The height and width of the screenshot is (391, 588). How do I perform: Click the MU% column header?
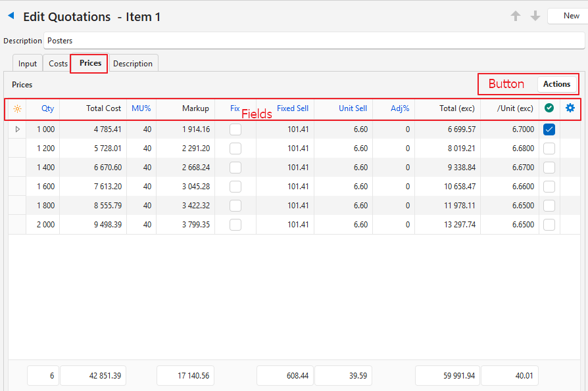(141, 108)
